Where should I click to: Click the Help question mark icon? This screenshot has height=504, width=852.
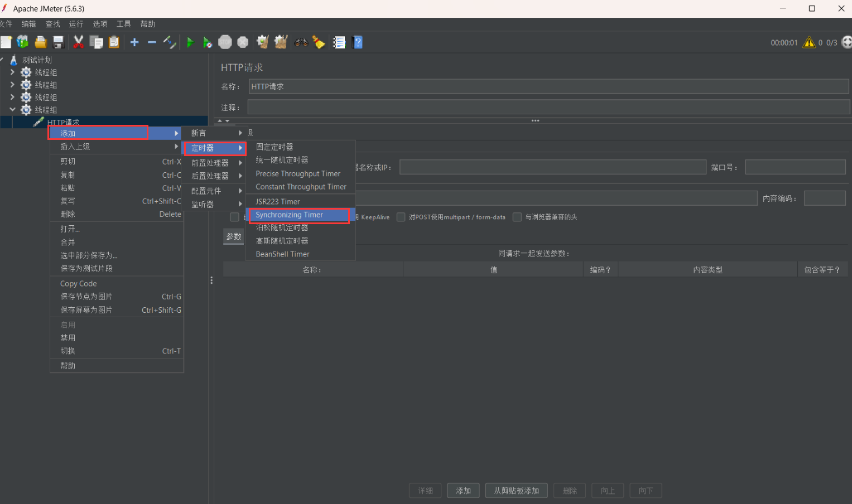pyautogui.click(x=358, y=42)
